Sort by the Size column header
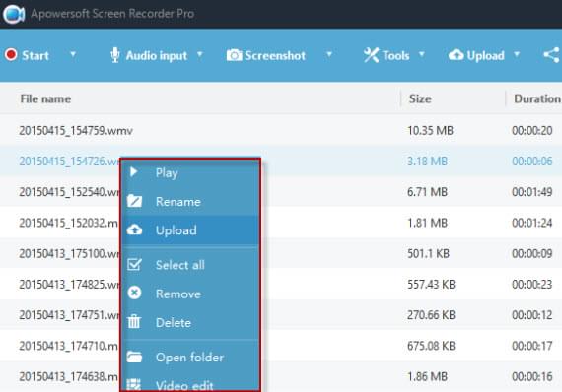This screenshot has width=562, height=392. click(x=420, y=98)
